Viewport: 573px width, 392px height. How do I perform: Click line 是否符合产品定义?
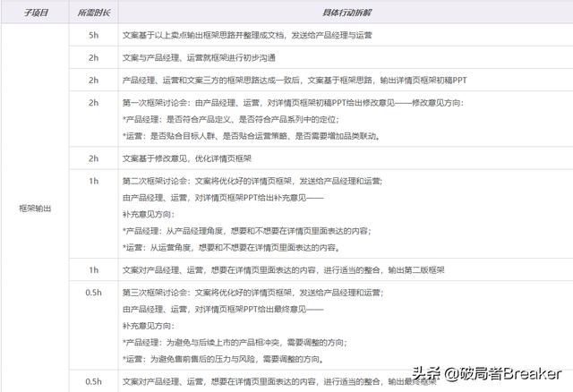tap(231, 119)
